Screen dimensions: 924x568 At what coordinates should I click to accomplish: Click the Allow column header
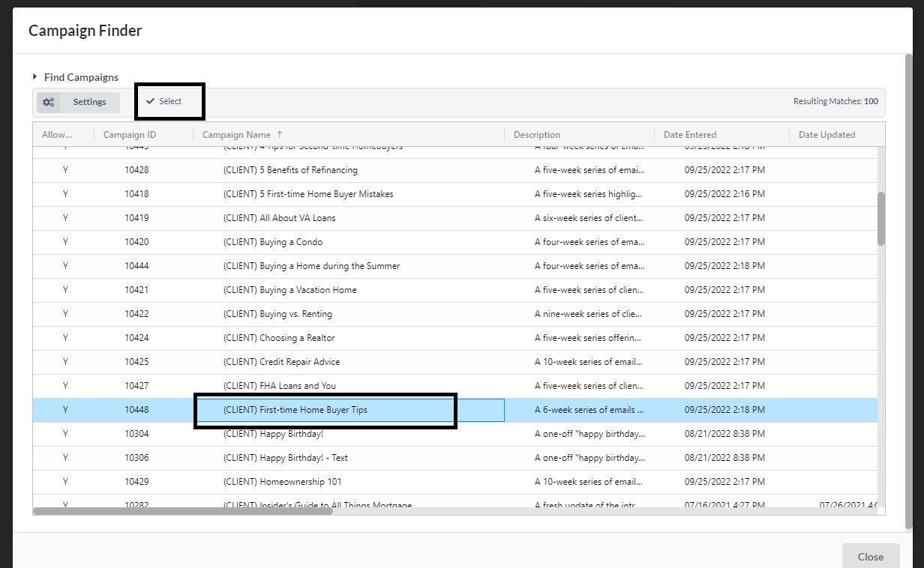coord(57,135)
